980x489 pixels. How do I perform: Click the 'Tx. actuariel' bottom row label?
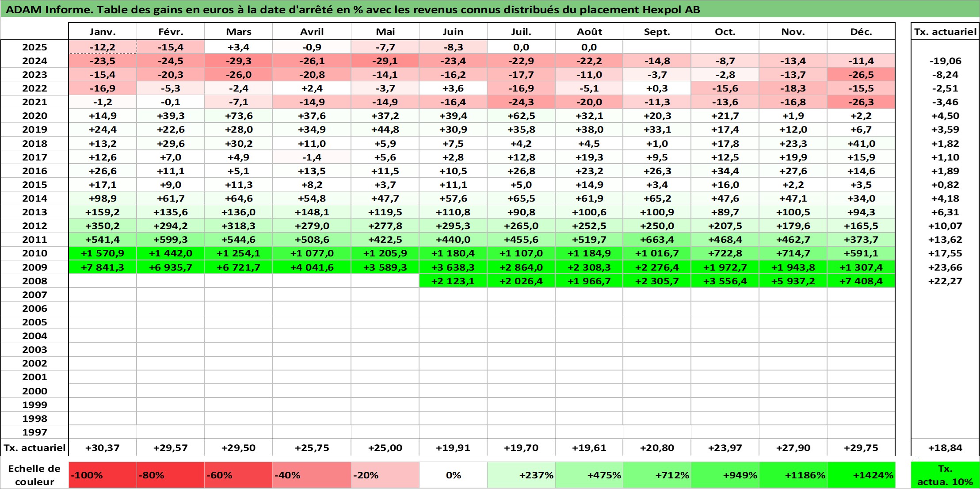pyautogui.click(x=34, y=447)
